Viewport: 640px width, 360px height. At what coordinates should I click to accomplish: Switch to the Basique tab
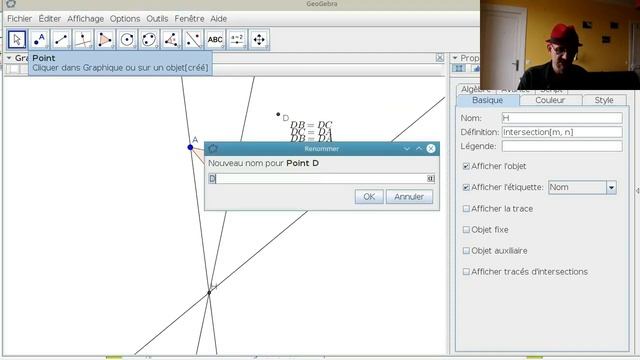click(x=488, y=100)
